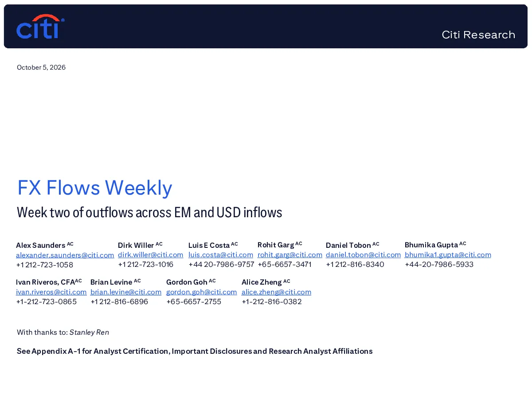The height and width of the screenshot is (399, 532).
Task: Click the analyst name 'Luis E Costa'
Action: 209,245
